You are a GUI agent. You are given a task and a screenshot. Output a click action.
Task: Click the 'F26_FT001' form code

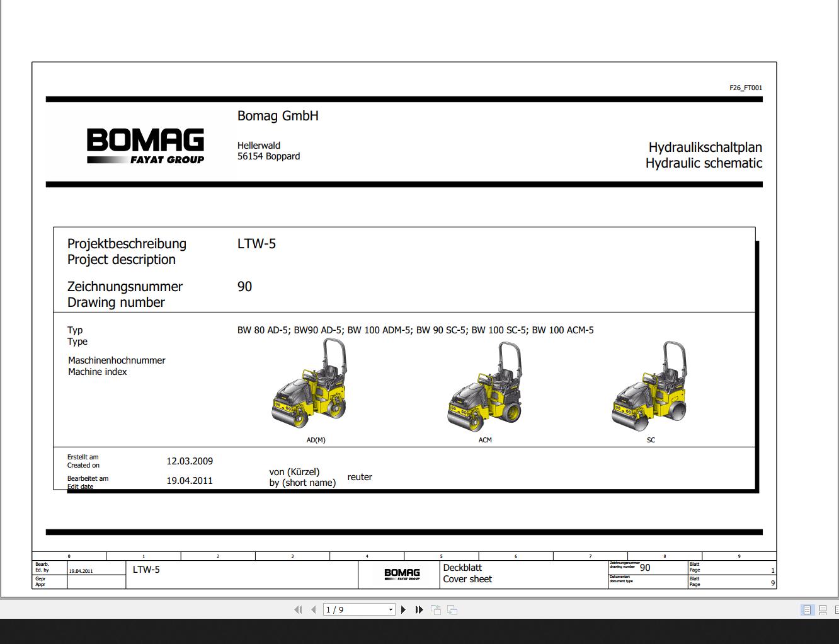coord(746,88)
